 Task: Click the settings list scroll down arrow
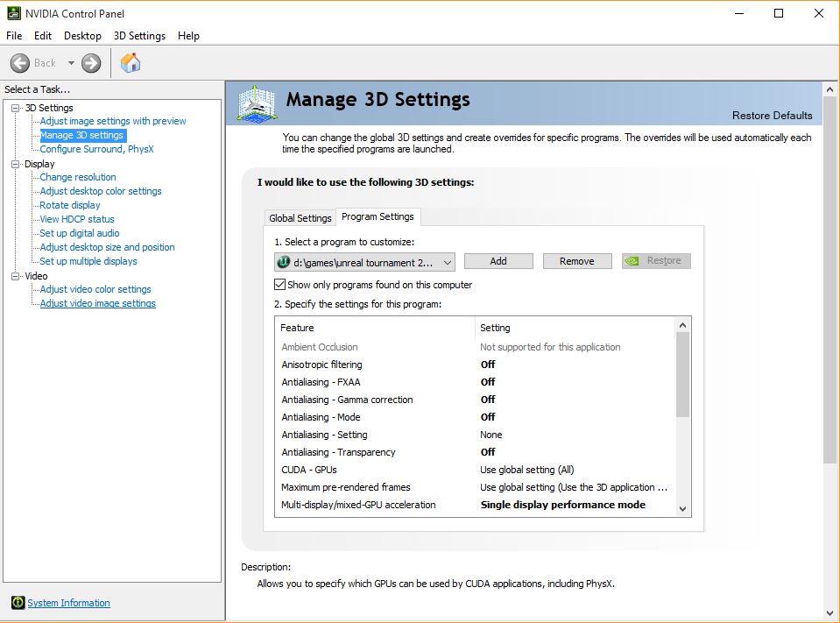click(x=683, y=508)
